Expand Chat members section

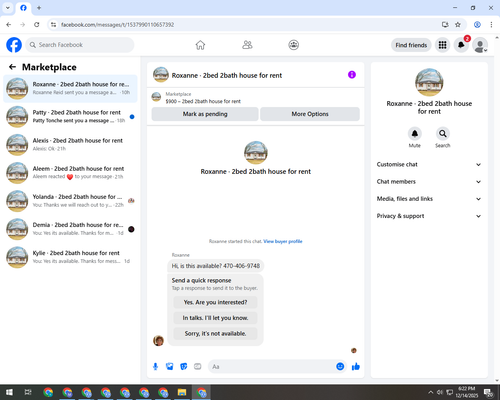pos(429,182)
